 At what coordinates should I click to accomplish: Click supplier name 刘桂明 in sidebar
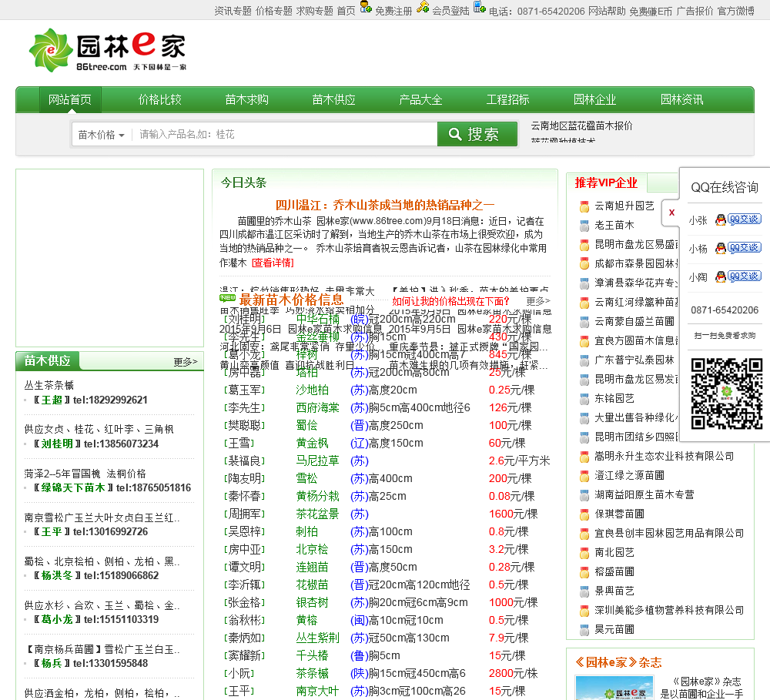pyautogui.click(x=57, y=444)
